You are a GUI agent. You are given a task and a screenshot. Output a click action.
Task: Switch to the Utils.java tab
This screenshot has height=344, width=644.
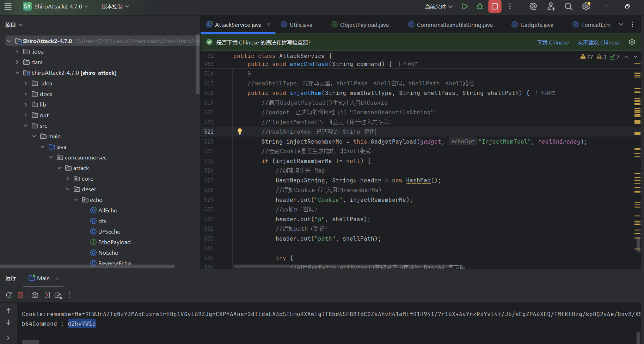pos(300,25)
